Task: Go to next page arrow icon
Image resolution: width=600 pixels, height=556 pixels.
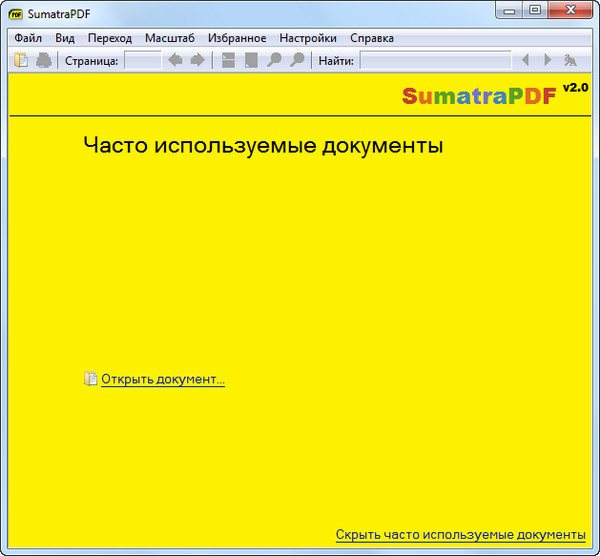Action: (x=197, y=61)
